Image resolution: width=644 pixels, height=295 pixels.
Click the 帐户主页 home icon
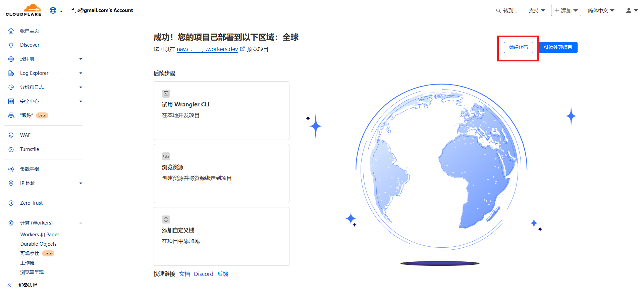11,31
